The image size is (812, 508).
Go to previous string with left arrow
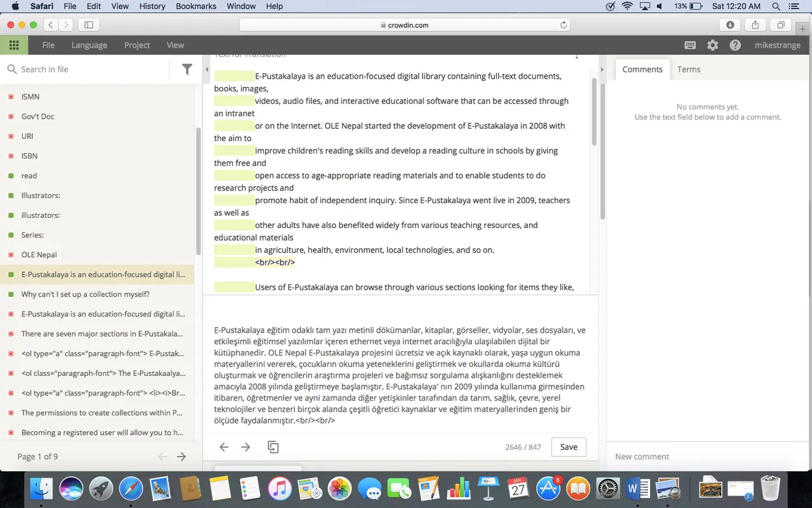coord(224,447)
